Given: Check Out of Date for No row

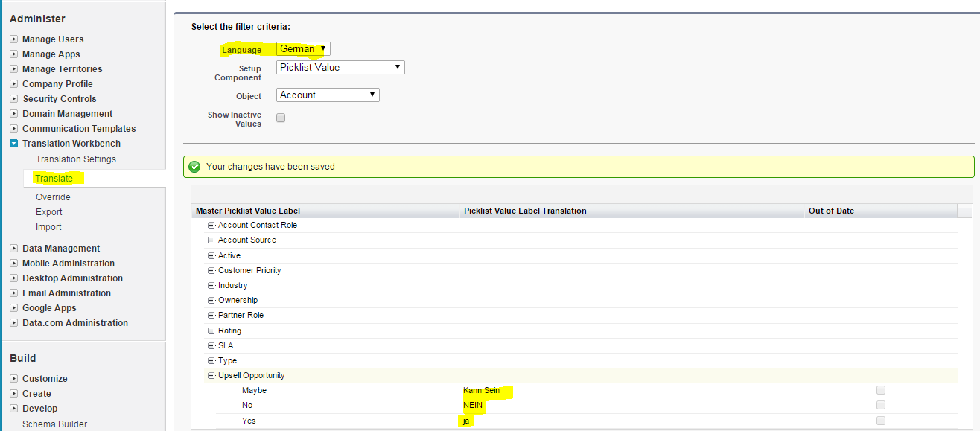Looking at the screenshot, I should tap(881, 405).
